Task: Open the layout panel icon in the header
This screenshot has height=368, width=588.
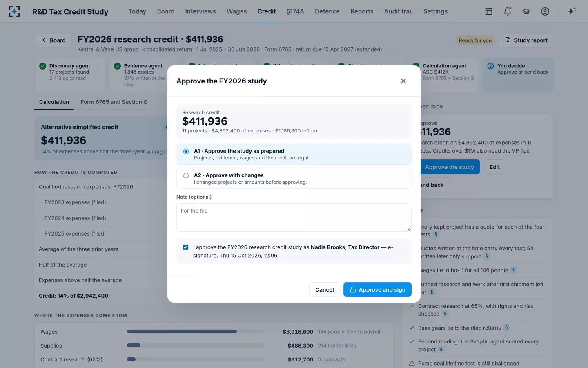Action: click(x=489, y=11)
